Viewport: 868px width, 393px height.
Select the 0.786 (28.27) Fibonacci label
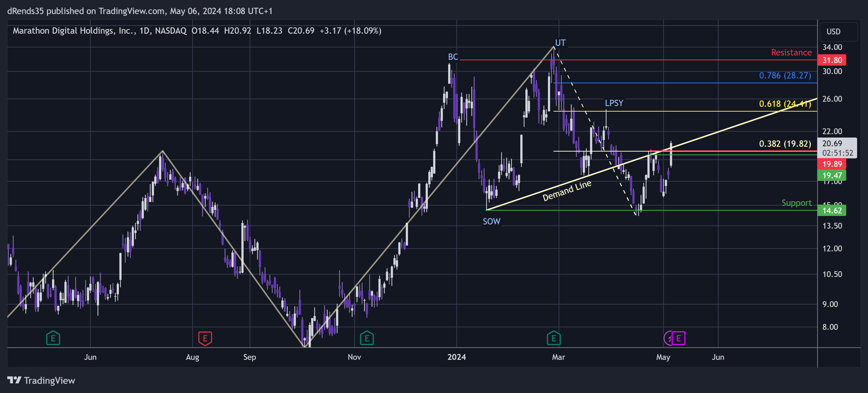tap(785, 76)
